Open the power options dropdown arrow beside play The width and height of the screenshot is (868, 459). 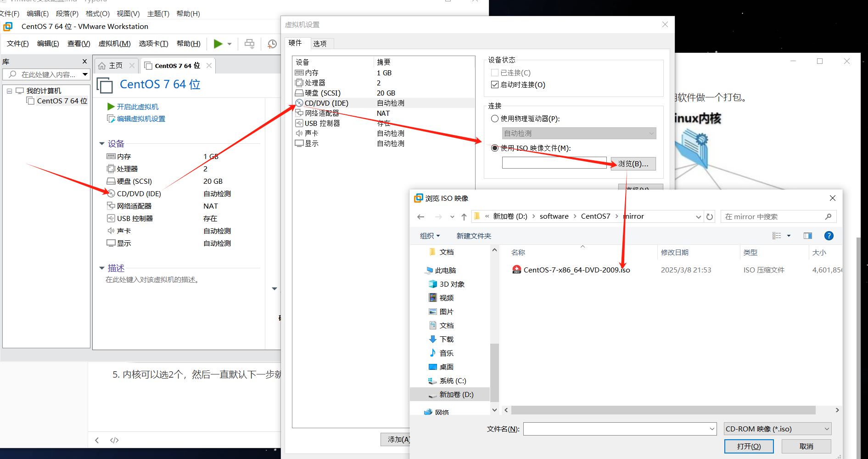[230, 44]
